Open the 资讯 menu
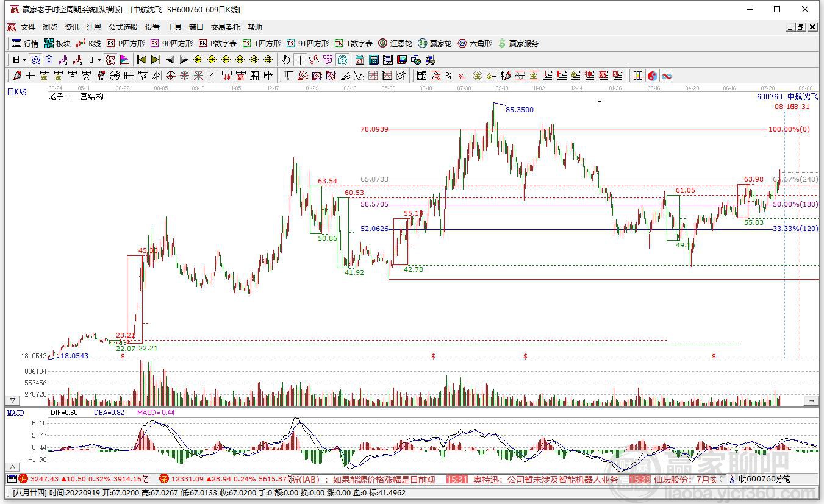Image resolution: width=824 pixels, height=504 pixels. [x=72, y=27]
